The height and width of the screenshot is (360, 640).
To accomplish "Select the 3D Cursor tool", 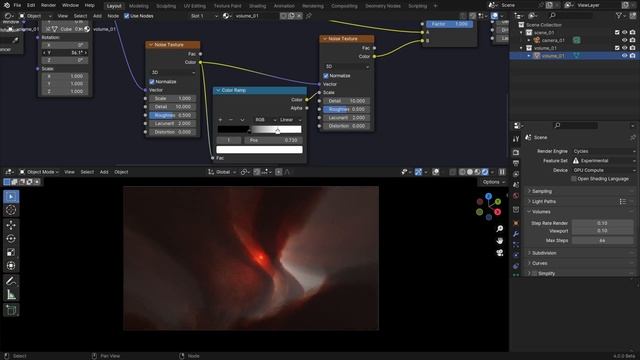I will tap(11, 210).
